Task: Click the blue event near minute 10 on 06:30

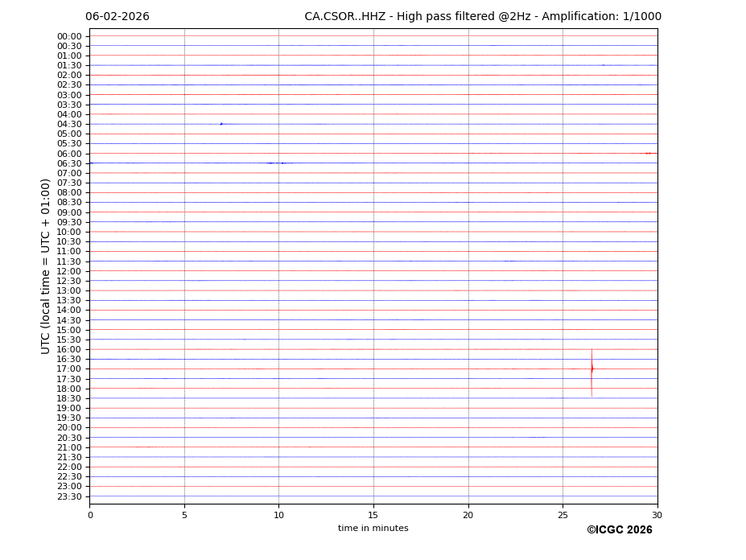Action: (x=275, y=163)
